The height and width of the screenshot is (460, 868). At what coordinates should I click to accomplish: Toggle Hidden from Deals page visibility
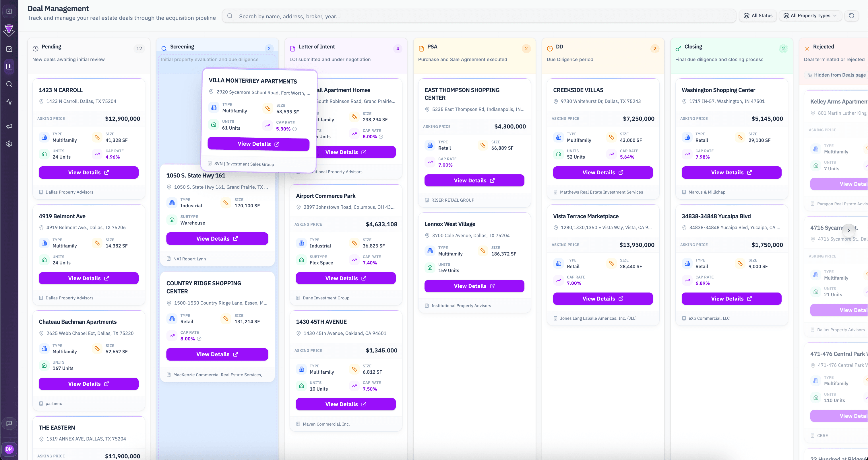pos(839,75)
